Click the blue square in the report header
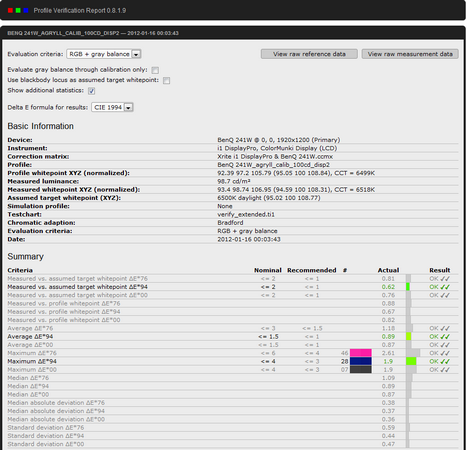467x450 pixels. (26, 10)
